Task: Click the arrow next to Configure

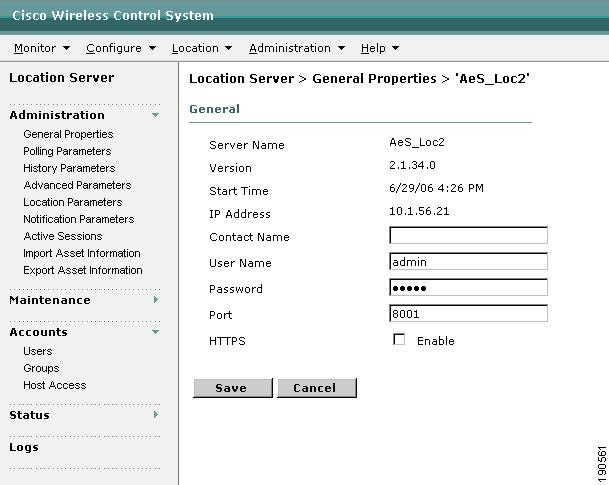Action: (152, 48)
